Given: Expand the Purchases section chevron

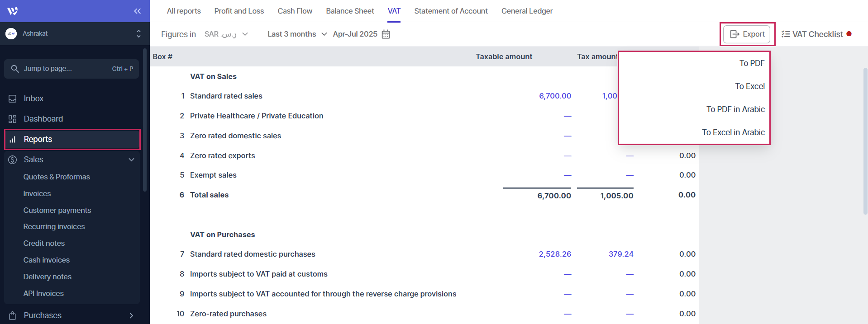Looking at the screenshot, I should pyautogui.click(x=131, y=315).
